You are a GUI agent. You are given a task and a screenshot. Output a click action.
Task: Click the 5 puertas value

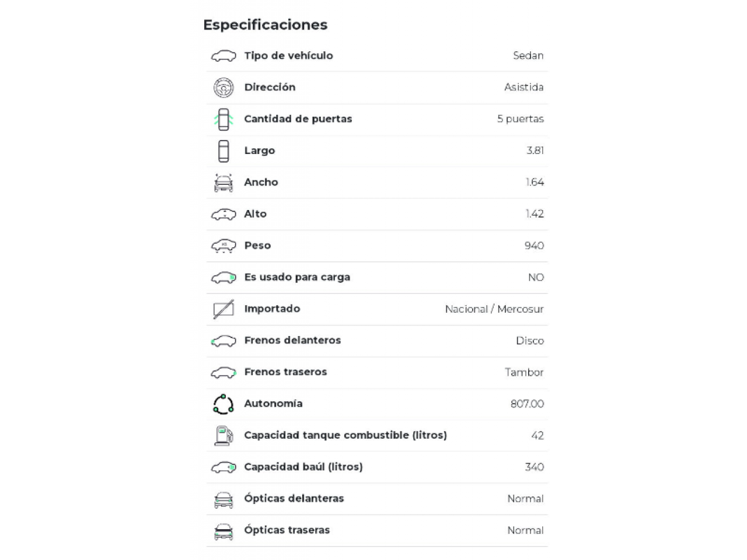pyautogui.click(x=520, y=119)
